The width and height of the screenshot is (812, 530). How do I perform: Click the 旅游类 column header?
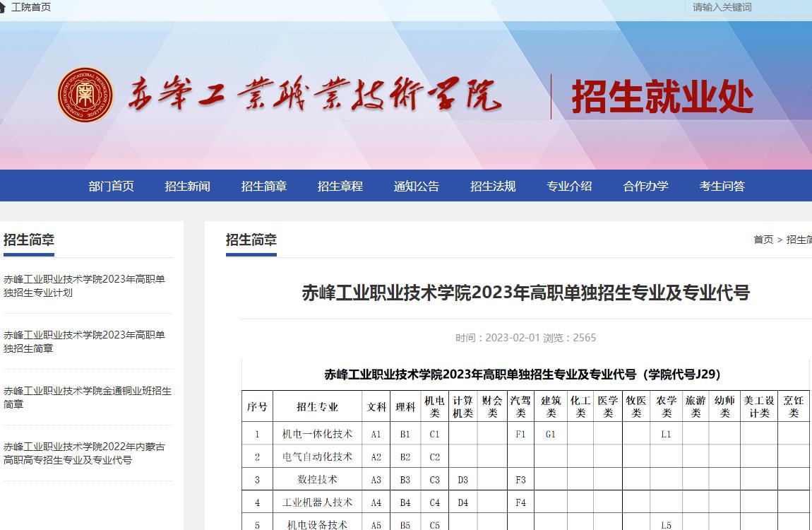695,407
